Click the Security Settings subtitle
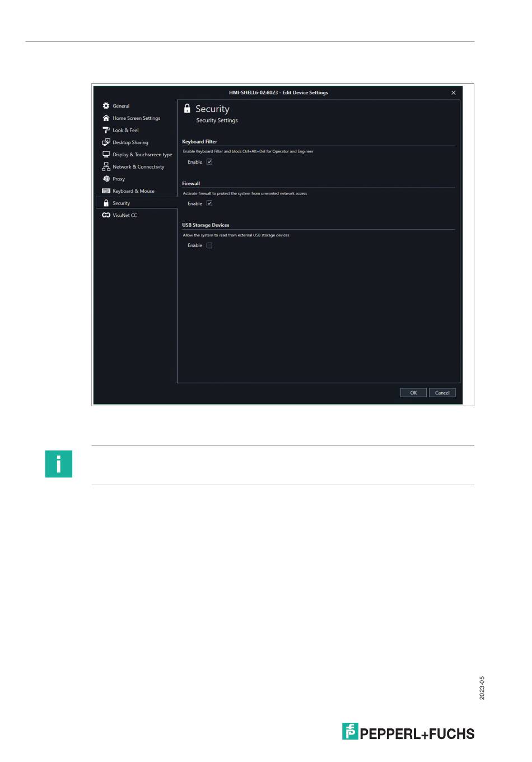This screenshot has width=532, height=762. 217,120
